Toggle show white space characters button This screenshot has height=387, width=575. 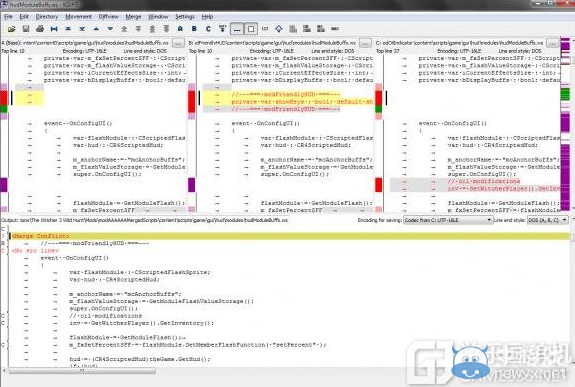251,29
